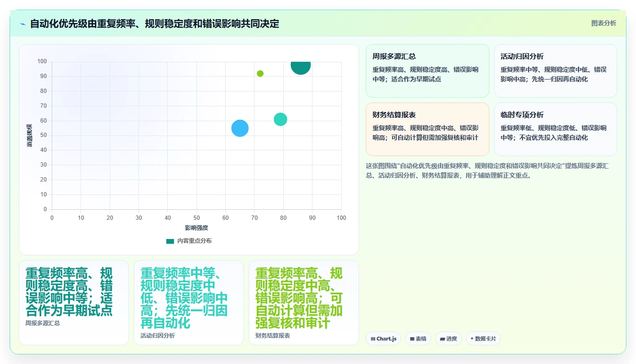The height and width of the screenshot is (364, 636).
Task: Click the lightning bolt icon in header
Action: click(23, 24)
